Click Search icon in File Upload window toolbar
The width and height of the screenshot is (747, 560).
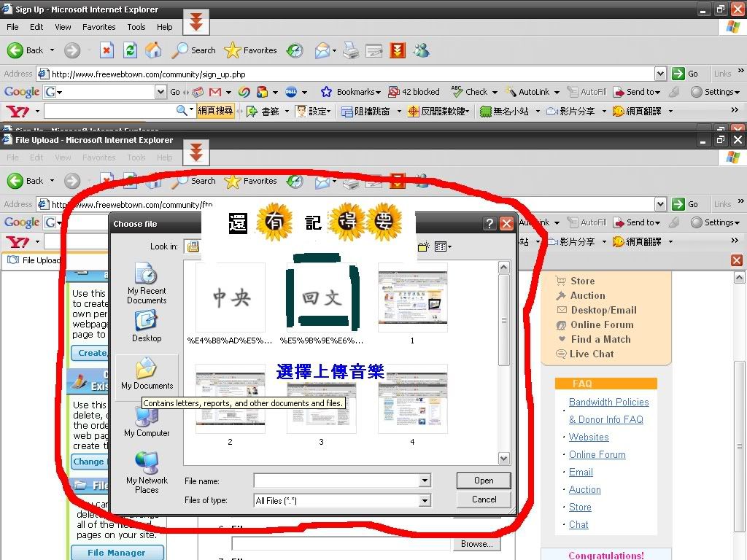pyautogui.click(x=194, y=181)
